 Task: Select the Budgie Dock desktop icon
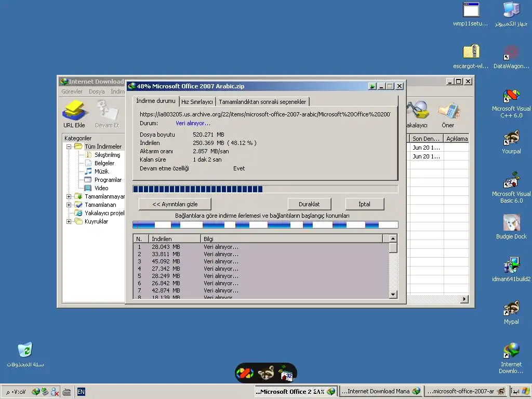tap(511, 227)
